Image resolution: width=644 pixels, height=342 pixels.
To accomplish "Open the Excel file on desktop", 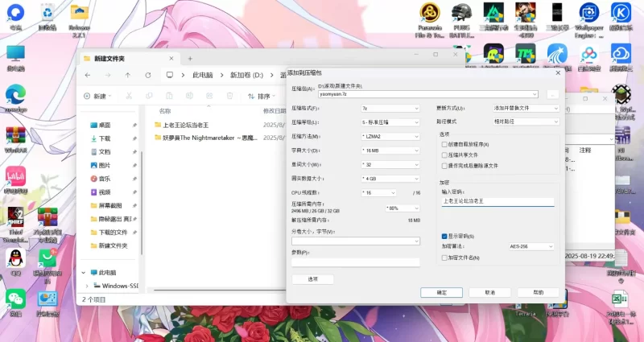I will pos(620,308).
